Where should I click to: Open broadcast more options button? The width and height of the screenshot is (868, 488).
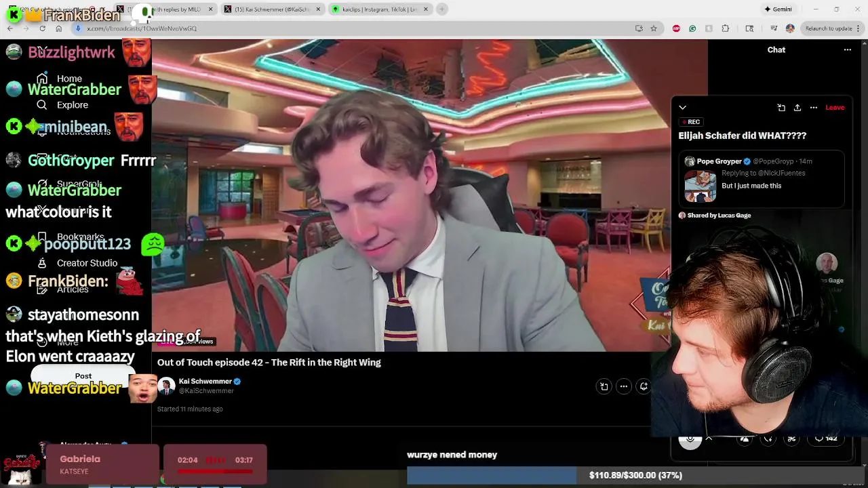(624, 386)
